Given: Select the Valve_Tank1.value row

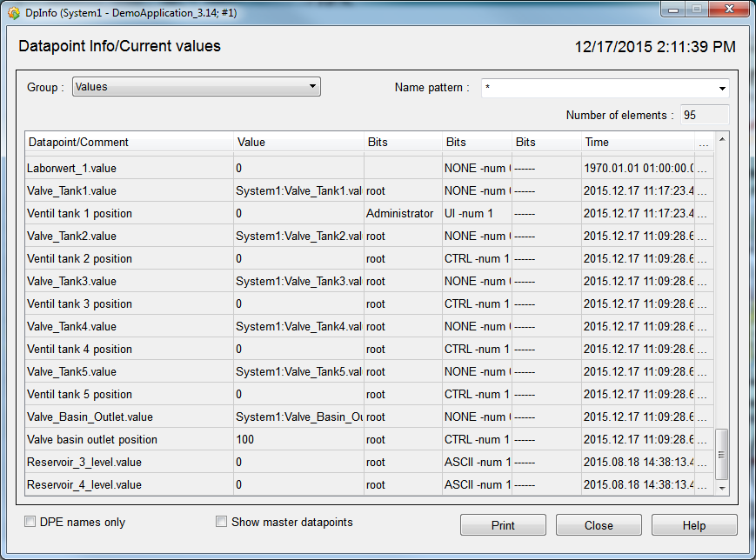Looking at the screenshot, I should pyautogui.click(x=129, y=190).
